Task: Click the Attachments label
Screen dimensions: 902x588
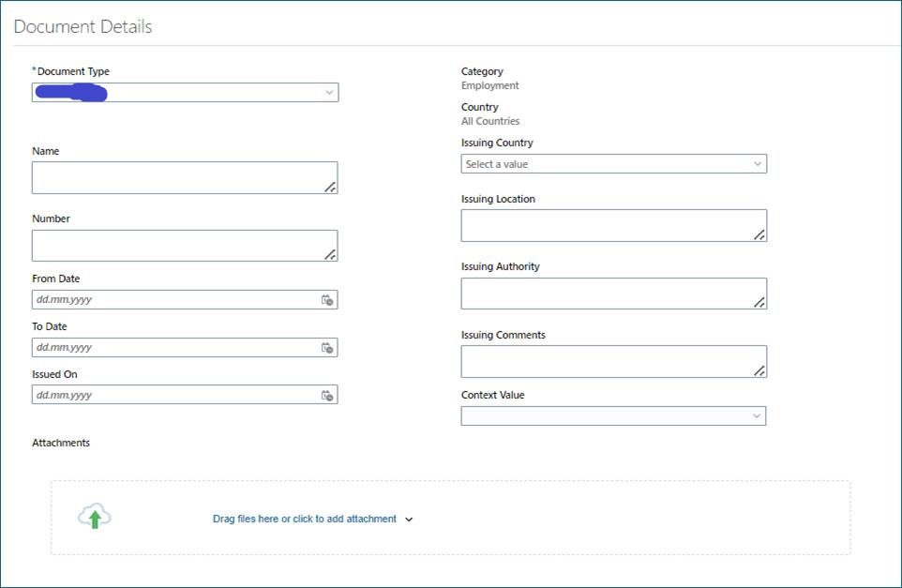Action: (x=61, y=443)
